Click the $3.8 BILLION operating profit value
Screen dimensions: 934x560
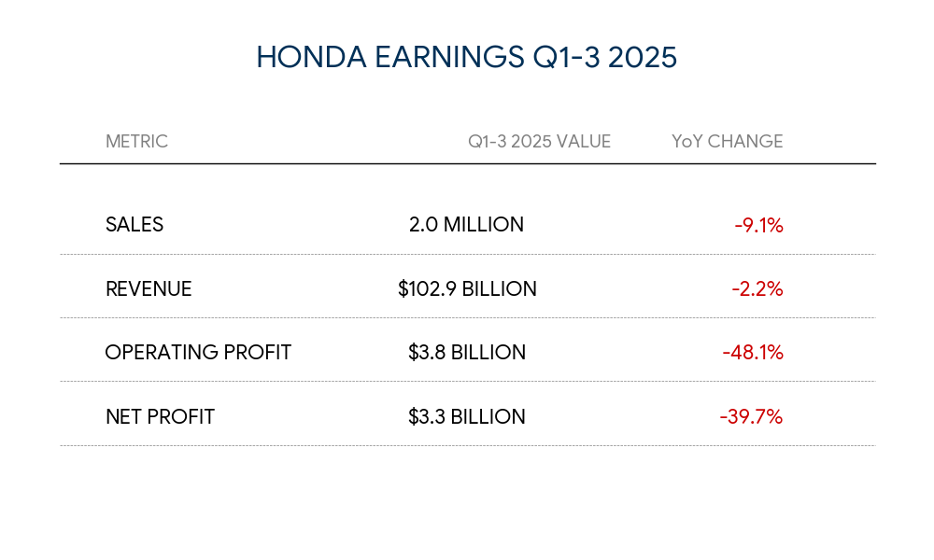click(x=467, y=353)
